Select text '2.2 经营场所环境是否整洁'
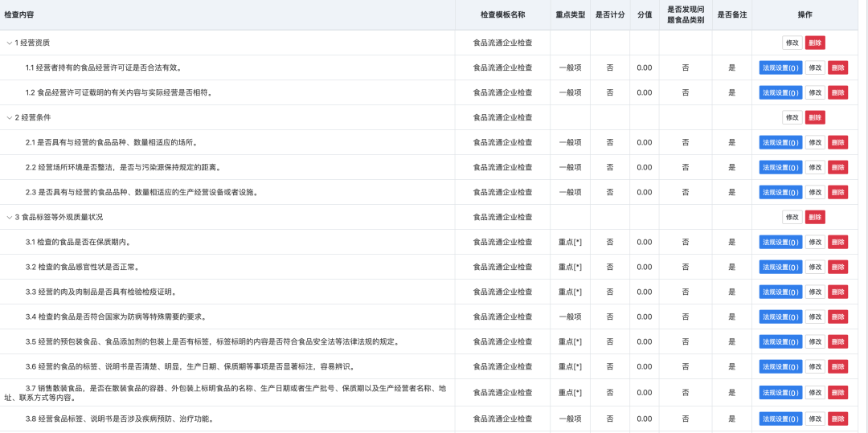The width and height of the screenshot is (868, 433). (x=68, y=167)
